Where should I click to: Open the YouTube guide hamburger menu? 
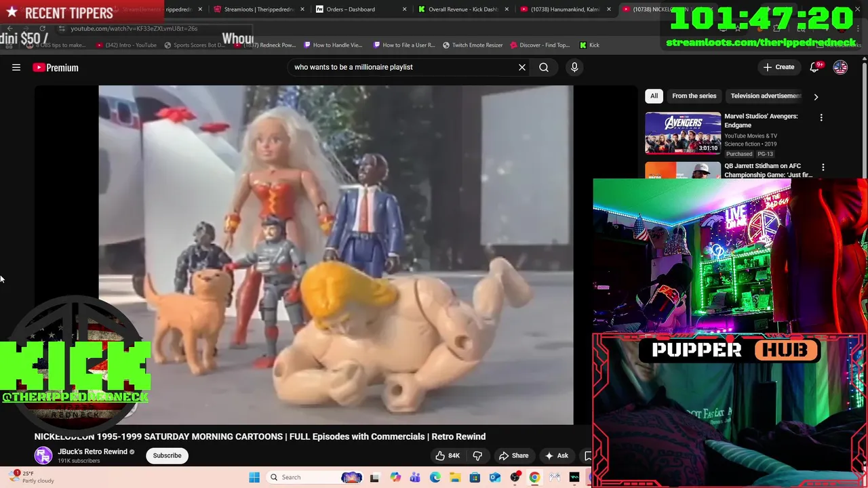point(16,67)
